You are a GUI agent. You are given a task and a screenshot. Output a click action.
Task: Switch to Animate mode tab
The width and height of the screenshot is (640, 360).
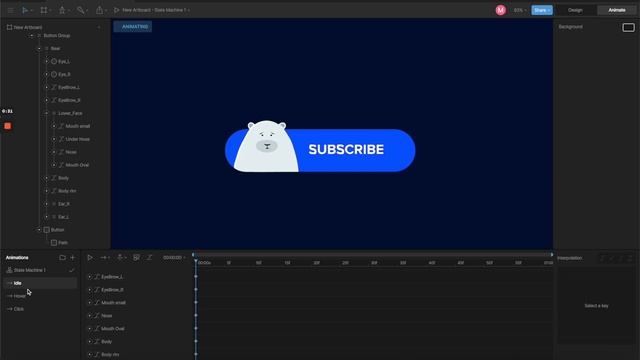pyautogui.click(x=617, y=10)
